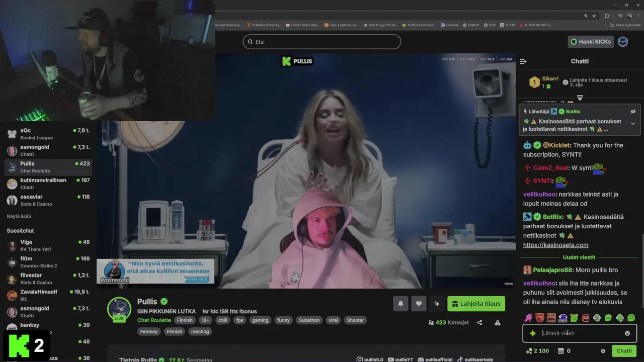The width and height of the screenshot is (644, 362).
Task: Open the OmeTV Video Chat bookmark
Action: [302, 25]
